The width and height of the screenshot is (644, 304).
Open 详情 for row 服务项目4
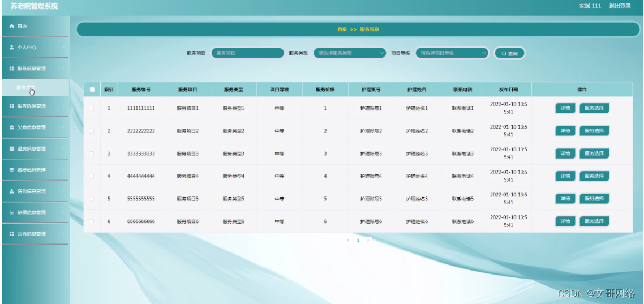click(x=565, y=176)
